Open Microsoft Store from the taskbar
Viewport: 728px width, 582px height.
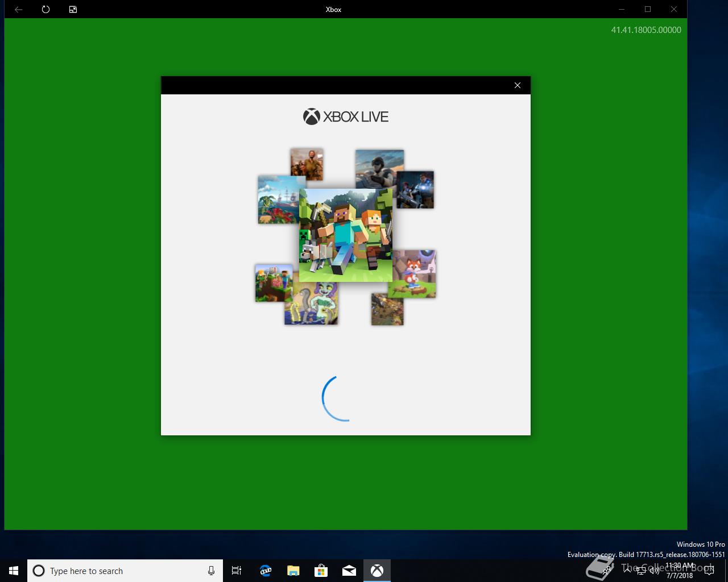pyautogui.click(x=321, y=571)
